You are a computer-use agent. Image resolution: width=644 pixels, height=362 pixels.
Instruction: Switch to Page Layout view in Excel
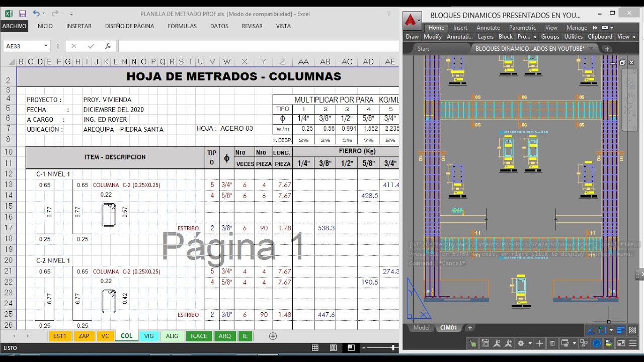(333, 347)
